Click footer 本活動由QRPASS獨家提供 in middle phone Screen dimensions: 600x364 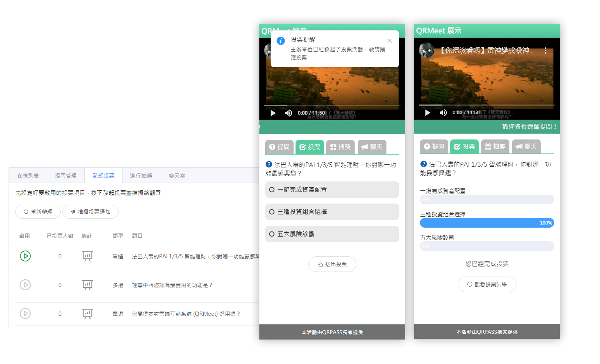pyautogui.click(x=332, y=332)
